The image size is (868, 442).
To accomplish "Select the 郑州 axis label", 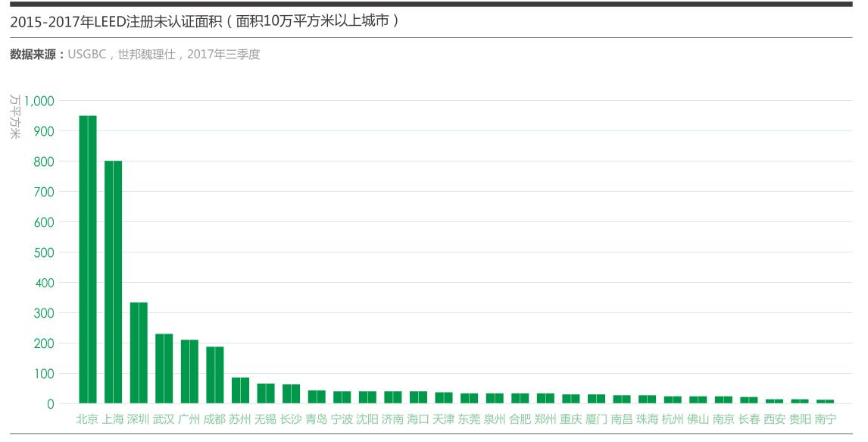I will [546, 419].
